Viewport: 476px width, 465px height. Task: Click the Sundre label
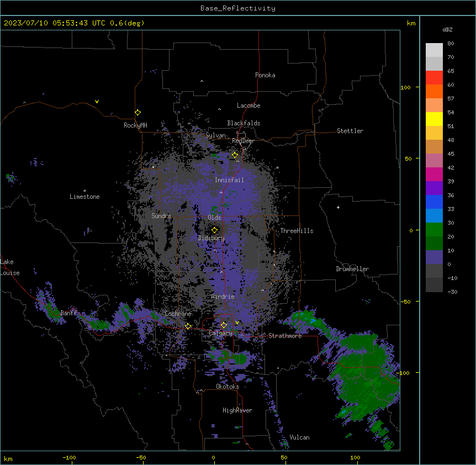[161, 216]
